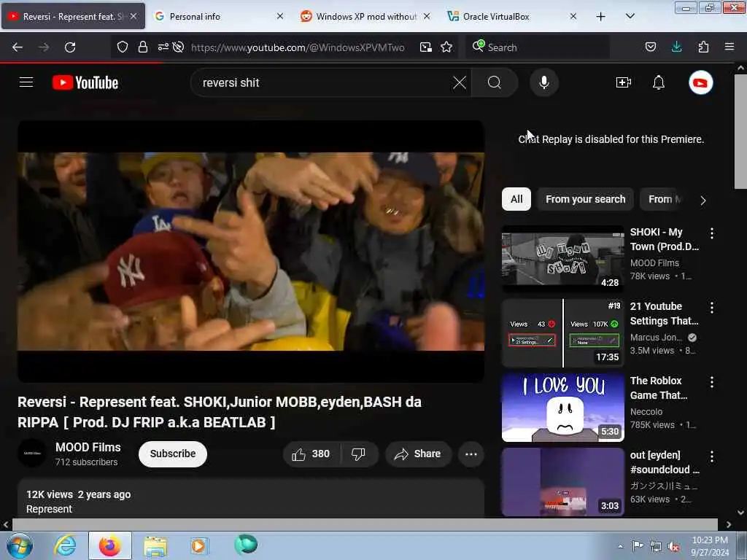Open the taskbar clock and date

[710, 546]
